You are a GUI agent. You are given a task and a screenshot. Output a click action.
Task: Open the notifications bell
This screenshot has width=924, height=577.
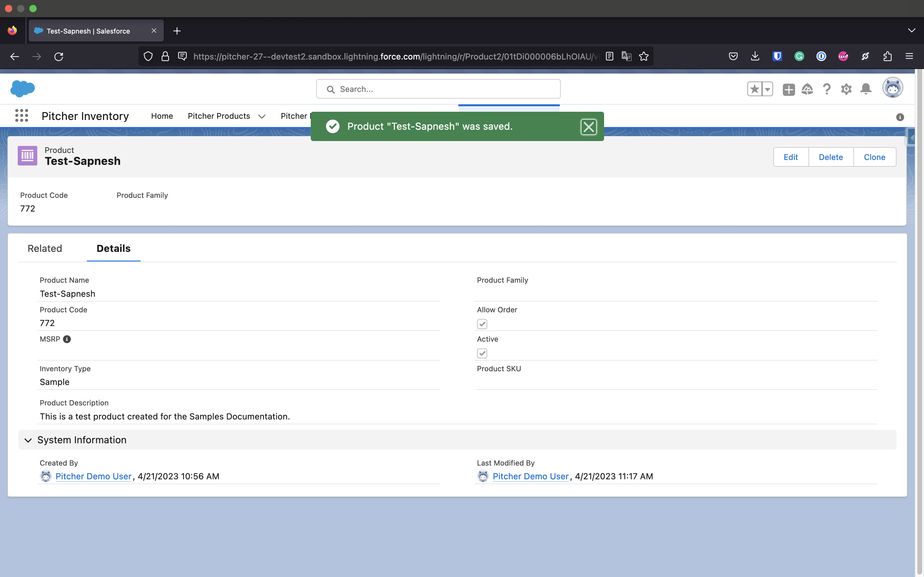point(866,89)
